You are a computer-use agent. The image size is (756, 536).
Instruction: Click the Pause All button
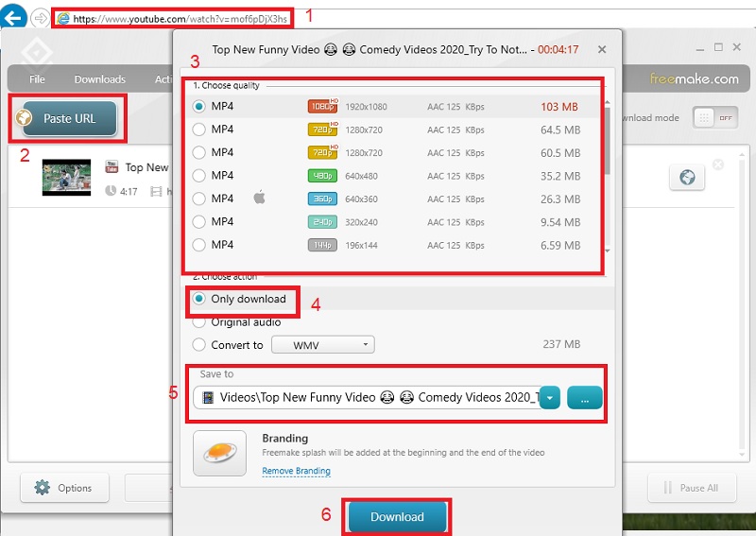(x=692, y=488)
